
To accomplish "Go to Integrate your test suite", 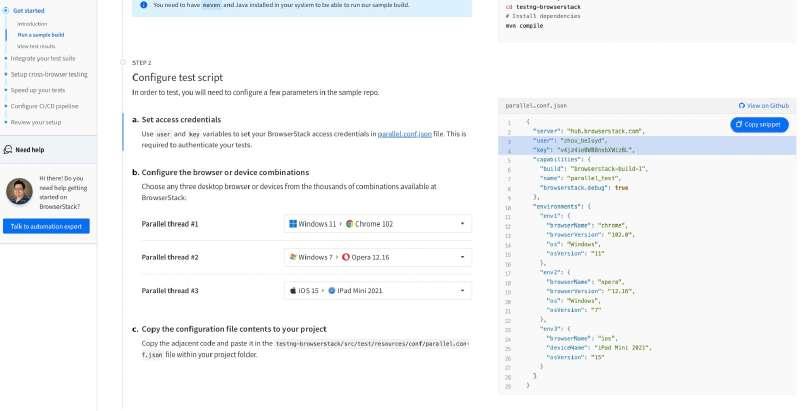I will [x=43, y=58].
